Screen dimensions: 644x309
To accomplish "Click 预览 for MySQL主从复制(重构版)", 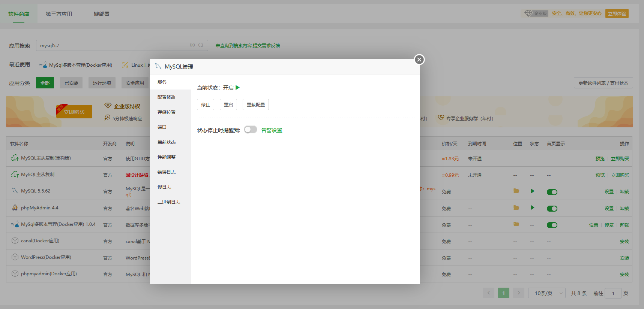I will (600, 158).
